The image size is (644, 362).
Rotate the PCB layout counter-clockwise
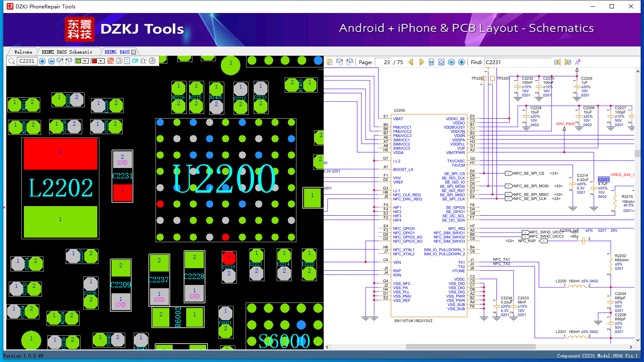pos(68,61)
